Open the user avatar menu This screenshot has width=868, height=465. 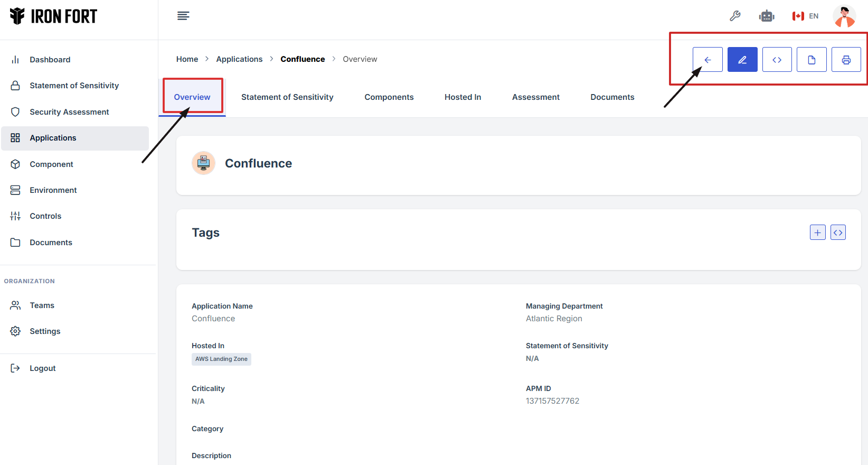[x=844, y=16]
